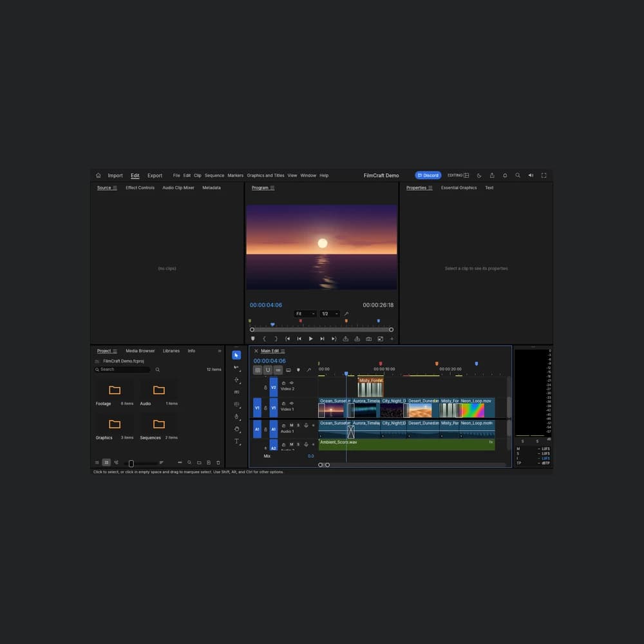The width and height of the screenshot is (644, 644).
Task: Adjust Project thumbnail size slider
Action: [140, 463]
